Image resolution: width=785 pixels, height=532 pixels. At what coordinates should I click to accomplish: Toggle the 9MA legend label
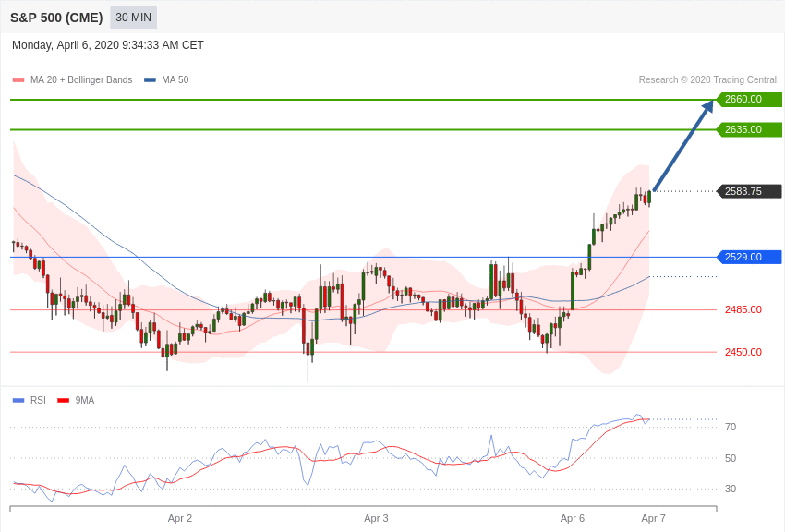(x=85, y=400)
